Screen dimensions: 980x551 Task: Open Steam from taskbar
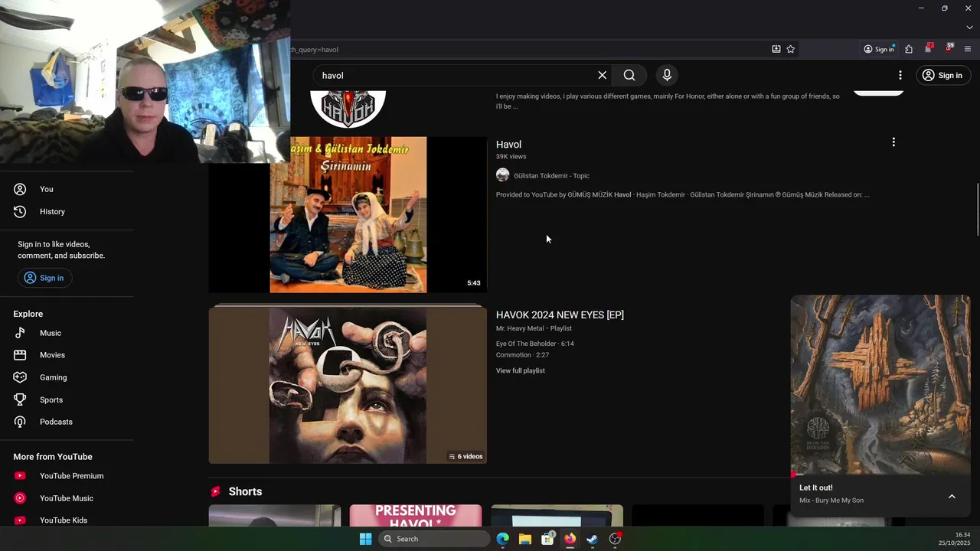pyautogui.click(x=592, y=539)
